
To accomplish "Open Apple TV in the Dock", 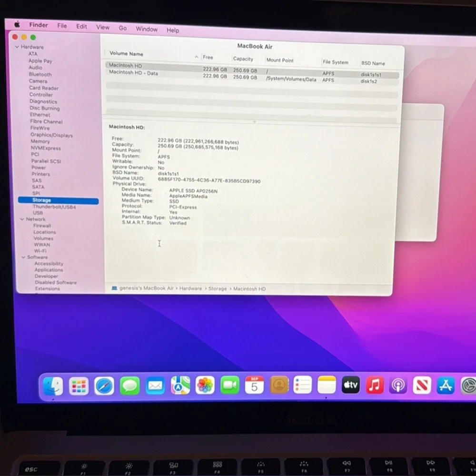I will pos(351,385).
